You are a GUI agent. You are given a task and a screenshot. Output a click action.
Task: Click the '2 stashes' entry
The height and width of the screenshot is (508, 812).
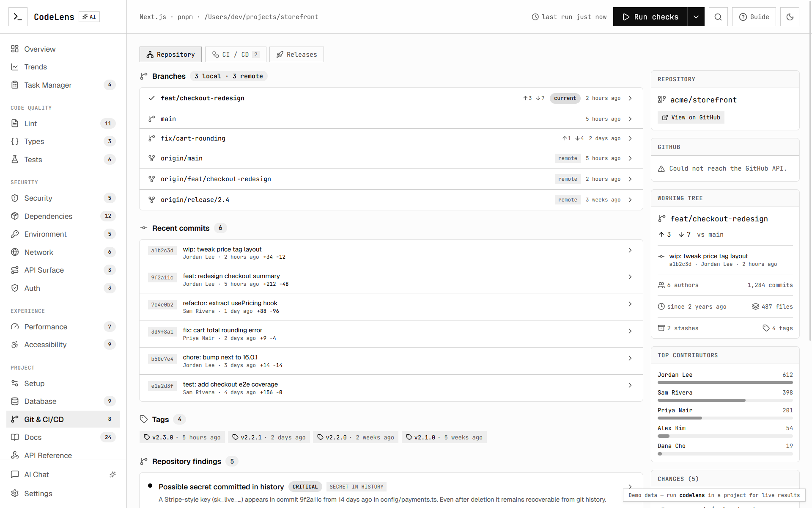pos(678,328)
